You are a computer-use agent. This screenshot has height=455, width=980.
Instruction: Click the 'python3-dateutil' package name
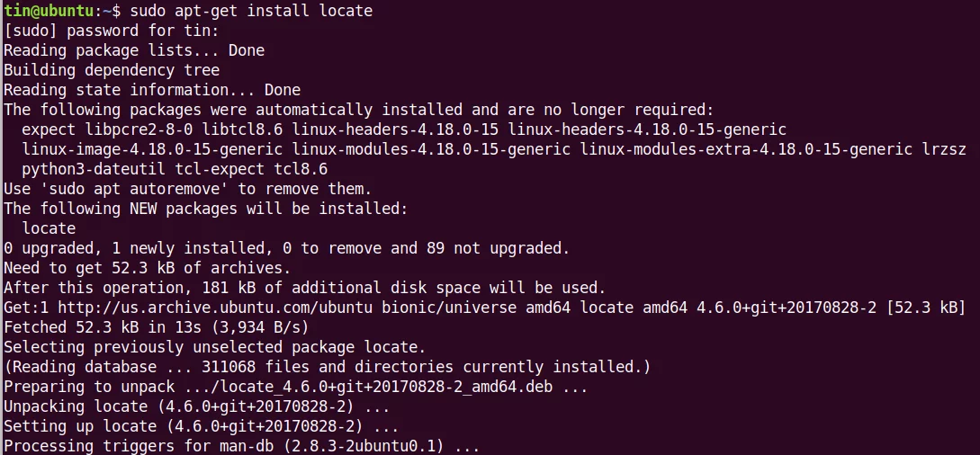pyautogui.click(x=94, y=169)
